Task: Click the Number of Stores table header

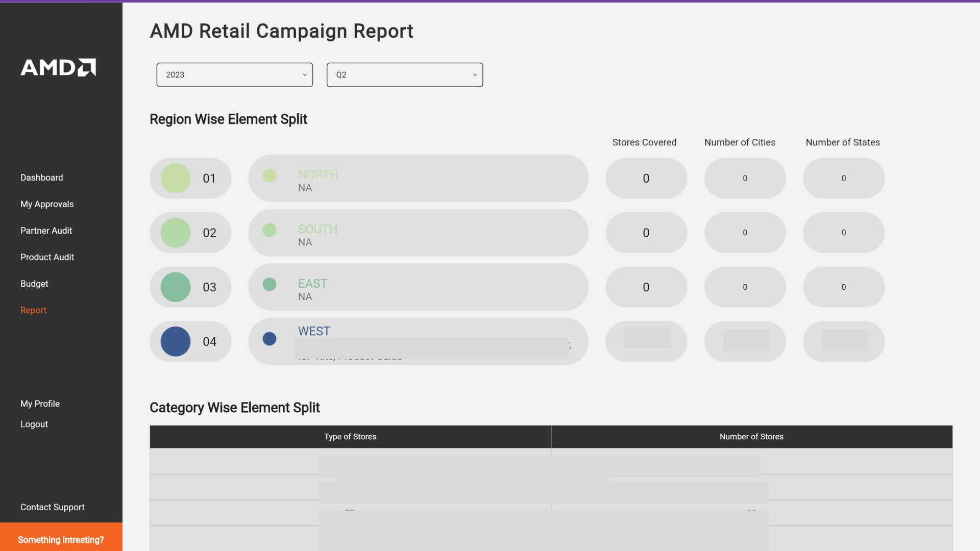Action: (x=752, y=437)
